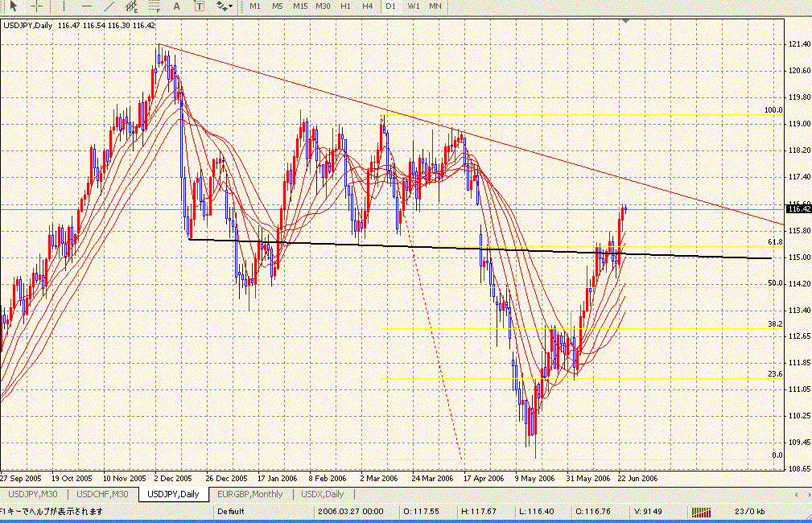Switch chart to MN monthly timeframe
This screenshot has width=812, height=523.
tap(435, 6)
